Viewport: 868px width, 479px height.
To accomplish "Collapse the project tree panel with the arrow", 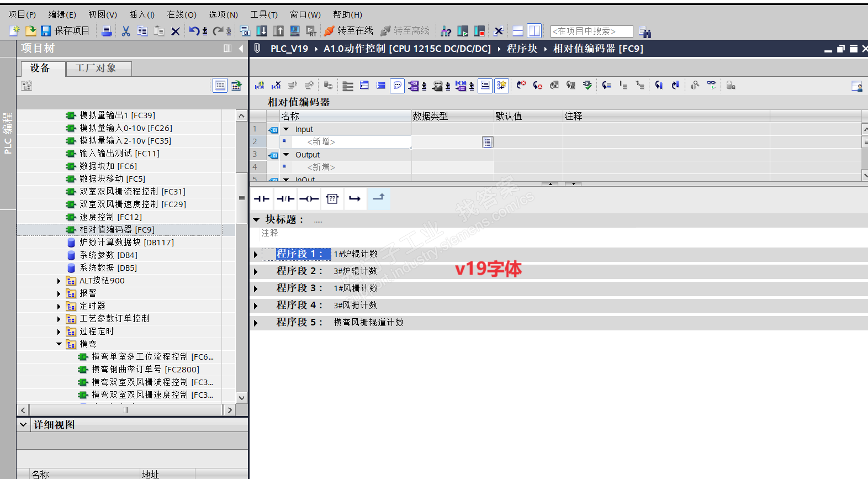I will click(241, 49).
